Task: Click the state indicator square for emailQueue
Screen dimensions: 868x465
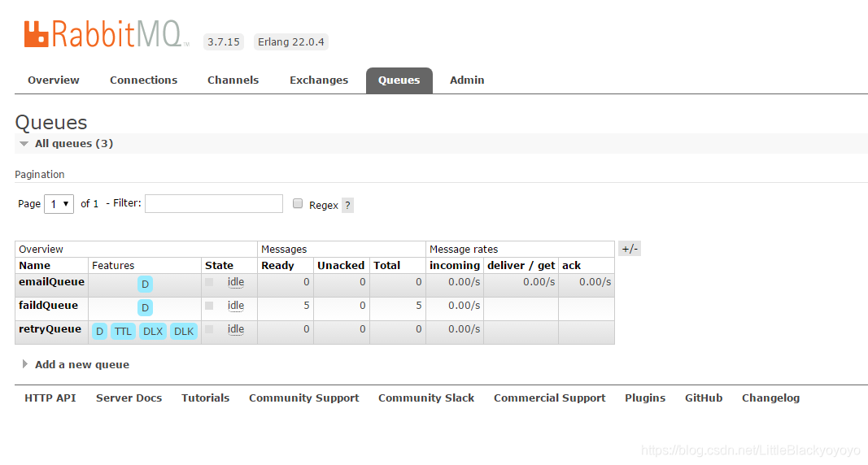Action: coord(209,282)
